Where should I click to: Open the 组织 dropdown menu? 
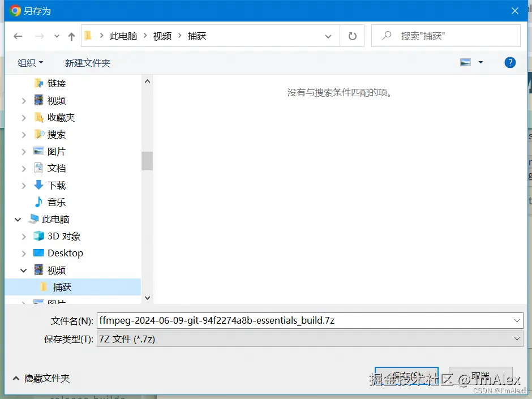29,62
